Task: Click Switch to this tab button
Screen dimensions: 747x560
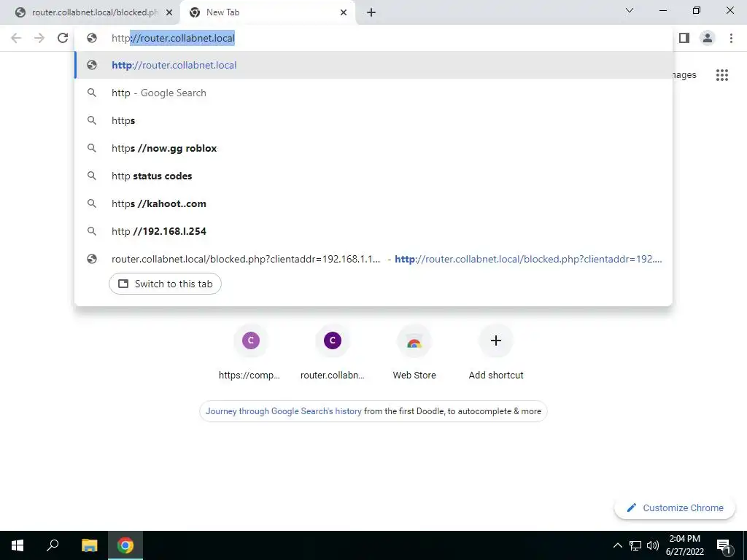Action: 165,284
